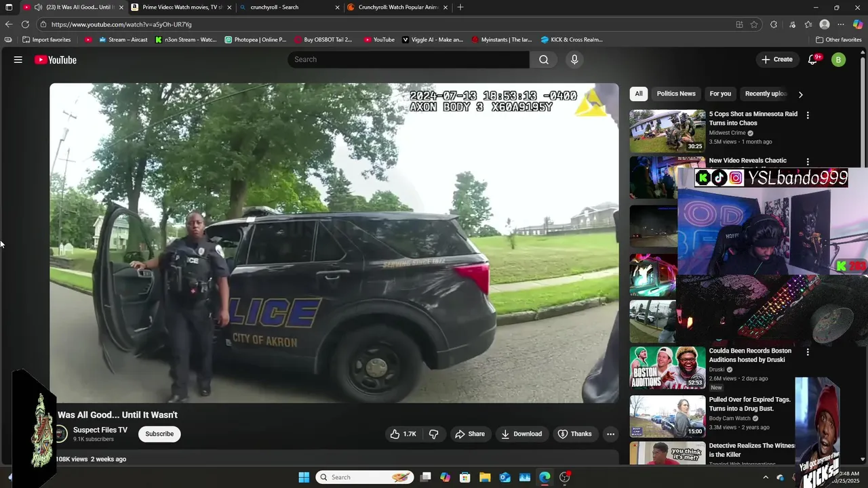
Task: Open Task View on the taskbar
Action: pos(425,477)
